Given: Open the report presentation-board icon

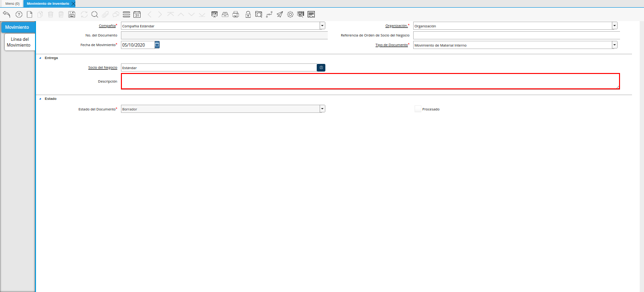Looking at the screenshot, I should (x=215, y=14).
